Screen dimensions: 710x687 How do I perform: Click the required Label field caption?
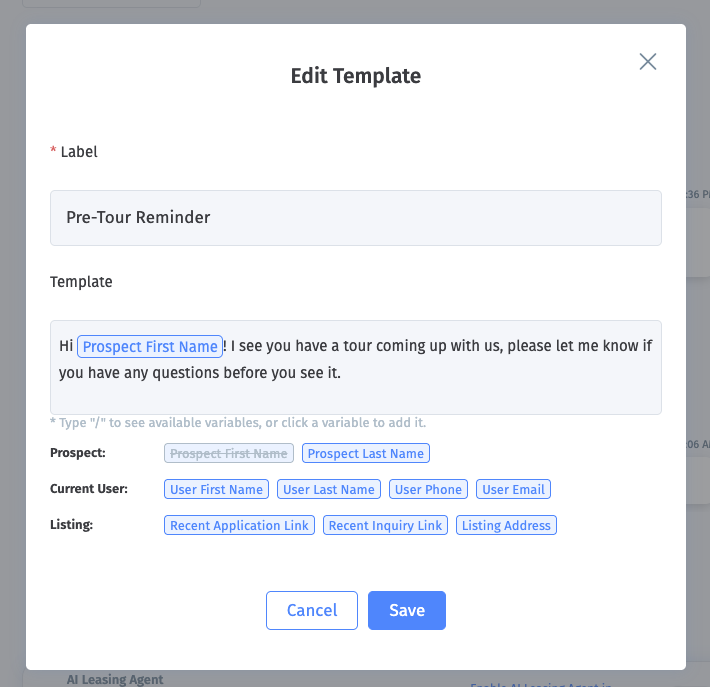tap(79, 152)
